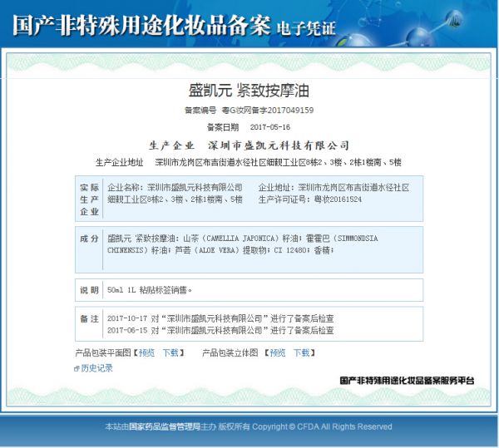Viewport: 499px width, 448px height.
Task: Click the 说明 text 50ml 1L 粘贴标签销售
Action: (150, 290)
